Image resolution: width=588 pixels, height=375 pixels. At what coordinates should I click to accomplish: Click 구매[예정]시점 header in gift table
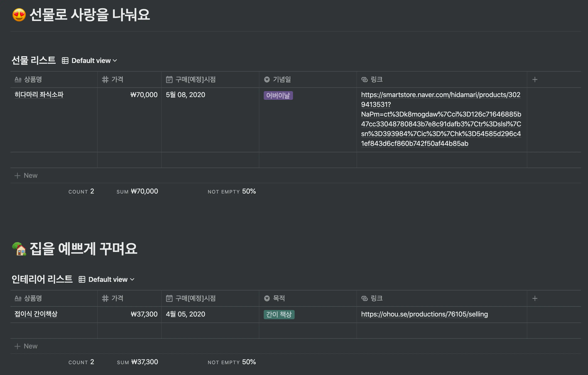(210, 80)
